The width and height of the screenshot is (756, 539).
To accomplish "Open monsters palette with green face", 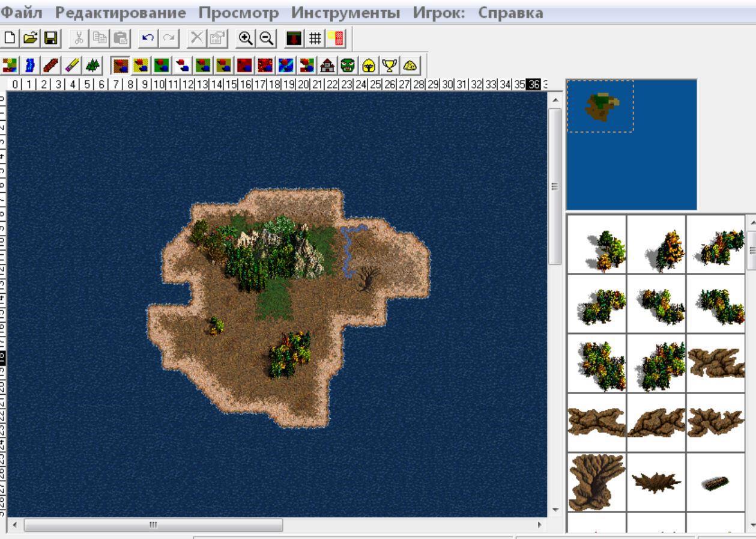I will (347, 64).
